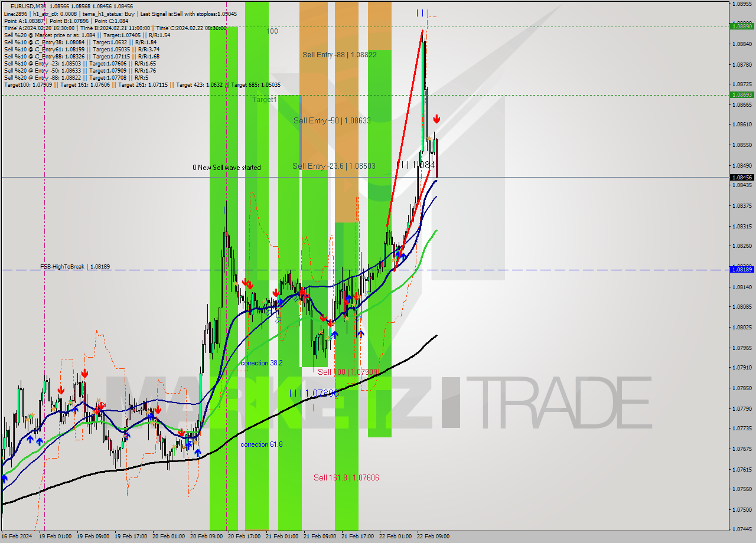Click the '21 Feb 17:00' time axis label

(357, 537)
